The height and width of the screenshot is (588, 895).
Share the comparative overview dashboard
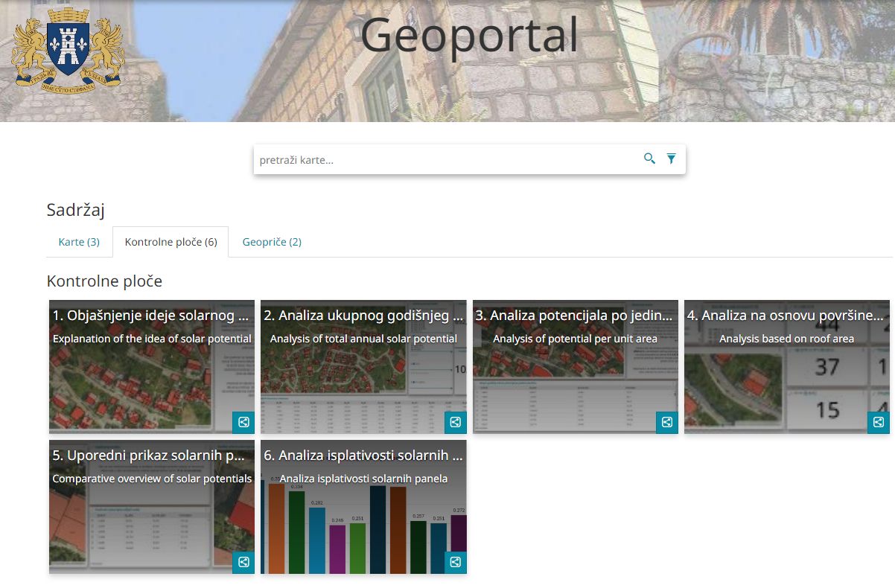[x=243, y=562]
